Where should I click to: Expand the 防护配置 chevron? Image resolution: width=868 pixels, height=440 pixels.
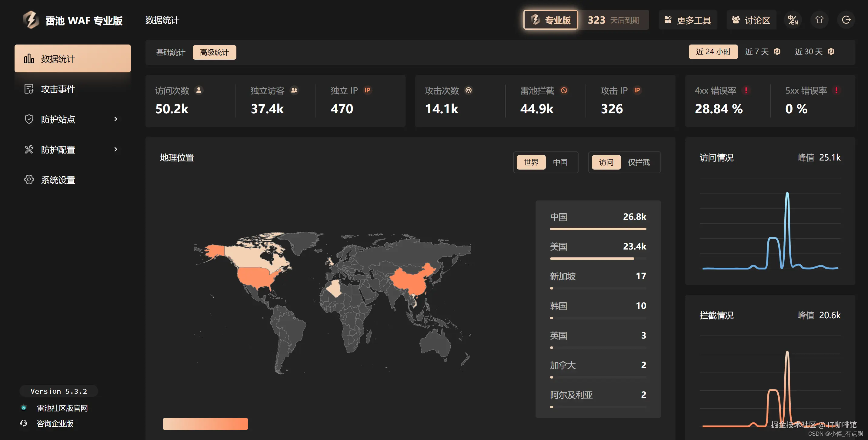[x=115, y=149]
